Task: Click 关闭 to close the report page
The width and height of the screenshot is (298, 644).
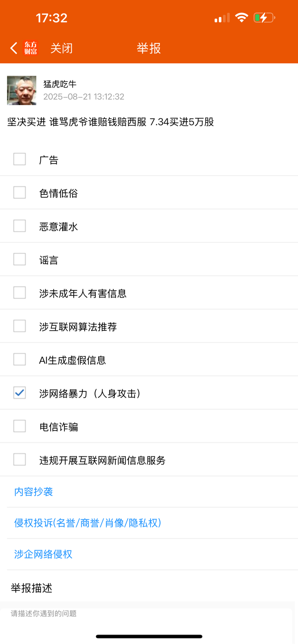Action: (x=61, y=48)
